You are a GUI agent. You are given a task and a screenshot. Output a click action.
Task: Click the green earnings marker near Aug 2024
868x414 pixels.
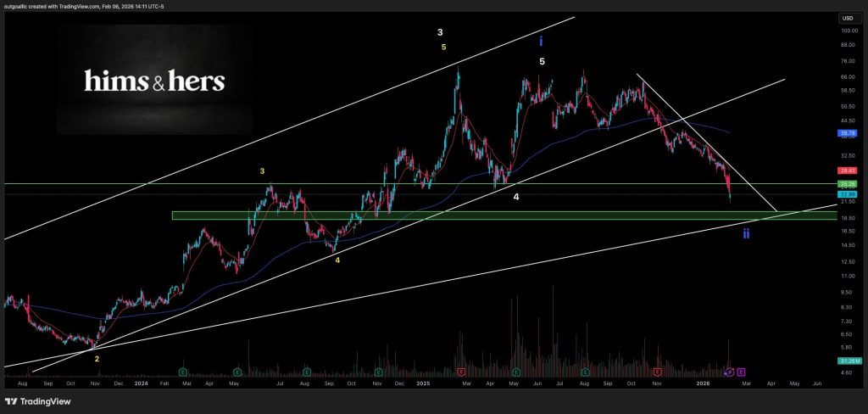pyautogui.click(x=305, y=372)
